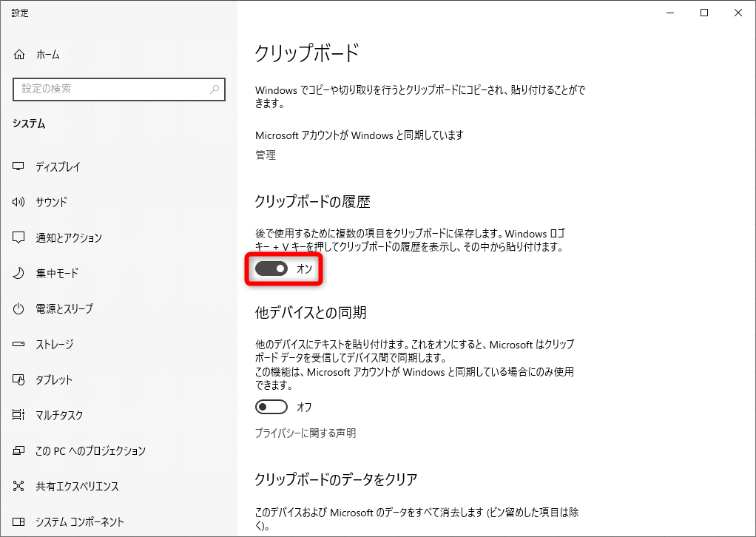Click the 集中モード crescent icon
756x537 pixels.
tap(18, 273)
